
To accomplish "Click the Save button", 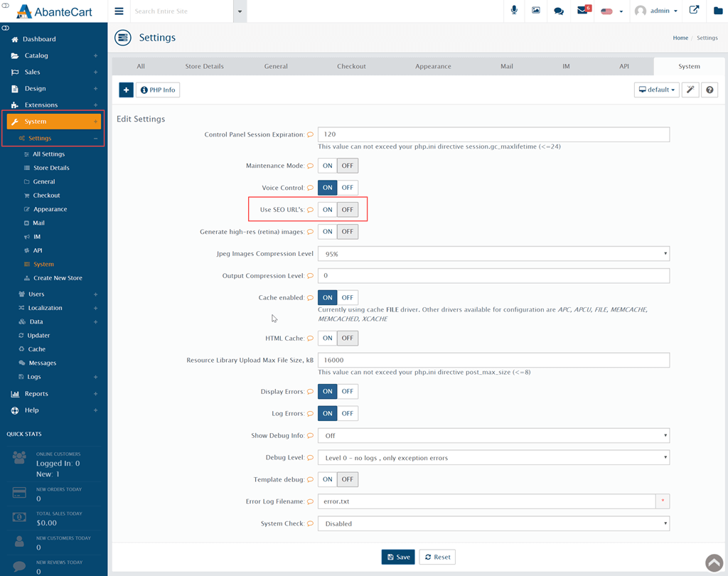I will 398,557.
